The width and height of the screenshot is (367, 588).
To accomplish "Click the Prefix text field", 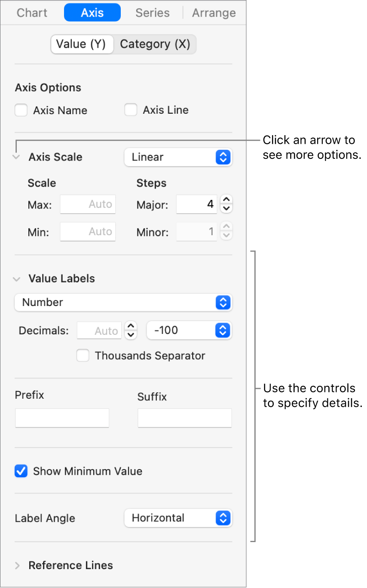I will (62, 418).
